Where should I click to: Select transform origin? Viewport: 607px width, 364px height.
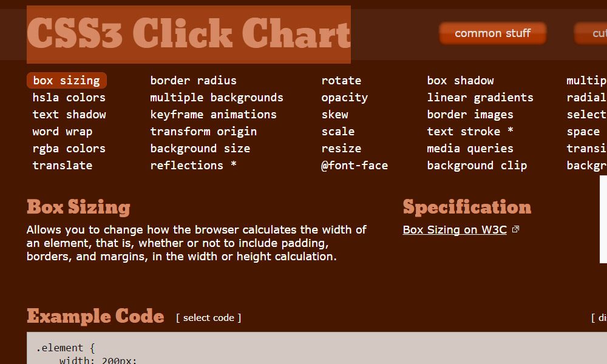click(x=203, y=131)
